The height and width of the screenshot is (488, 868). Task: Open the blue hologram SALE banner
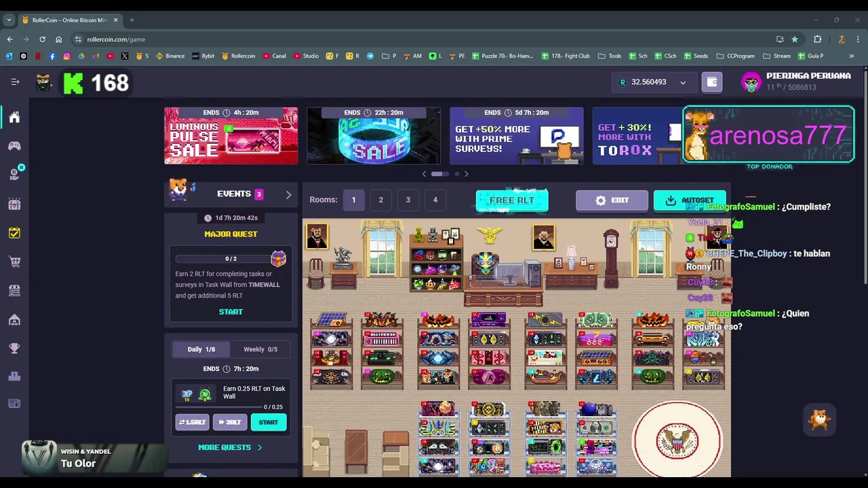(x=374, y=136)
